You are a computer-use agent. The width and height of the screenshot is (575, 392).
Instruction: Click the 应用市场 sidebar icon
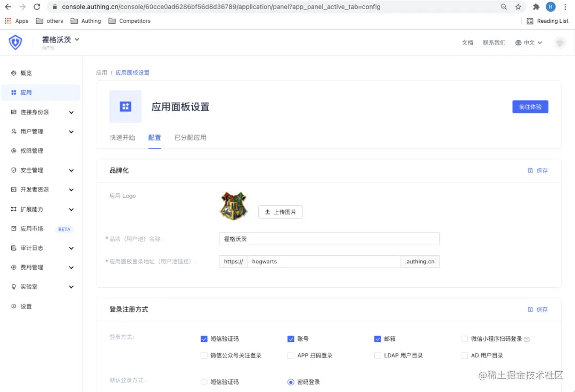(13, 229)
